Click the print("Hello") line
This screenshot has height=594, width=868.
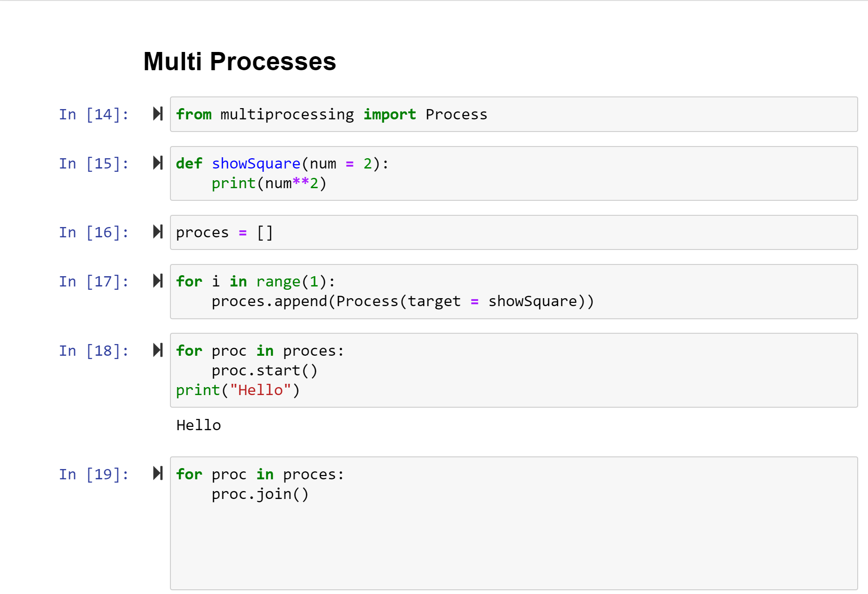click(238, 390)
